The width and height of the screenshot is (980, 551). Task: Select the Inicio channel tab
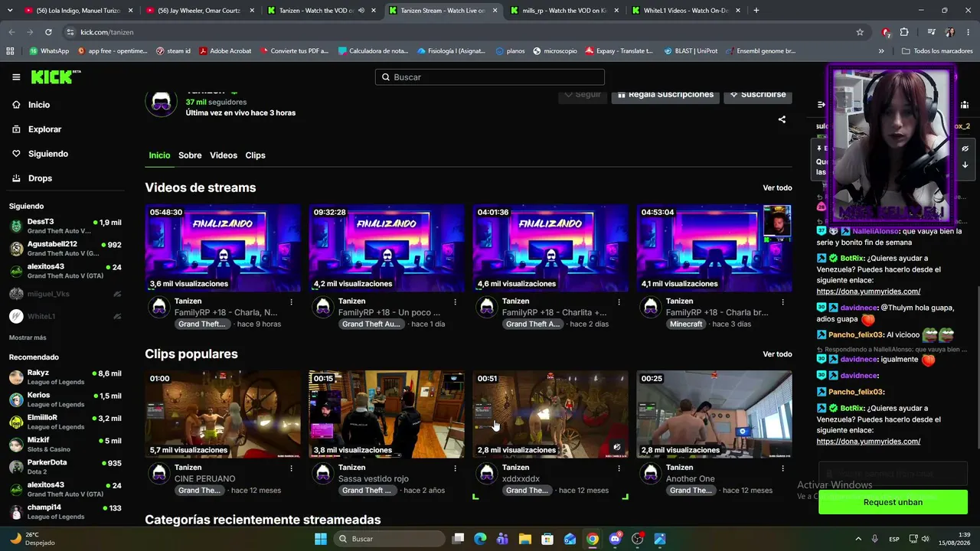[x=159, y=155]
